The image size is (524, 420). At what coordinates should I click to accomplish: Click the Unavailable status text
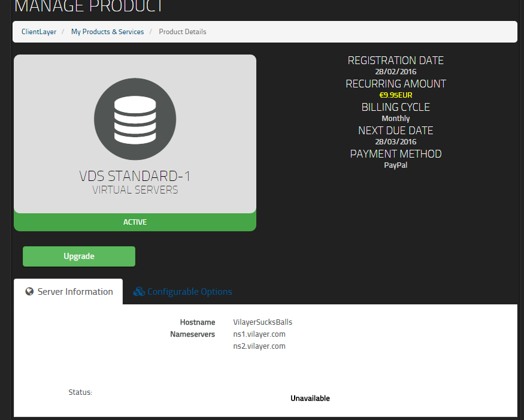(310, 398)
